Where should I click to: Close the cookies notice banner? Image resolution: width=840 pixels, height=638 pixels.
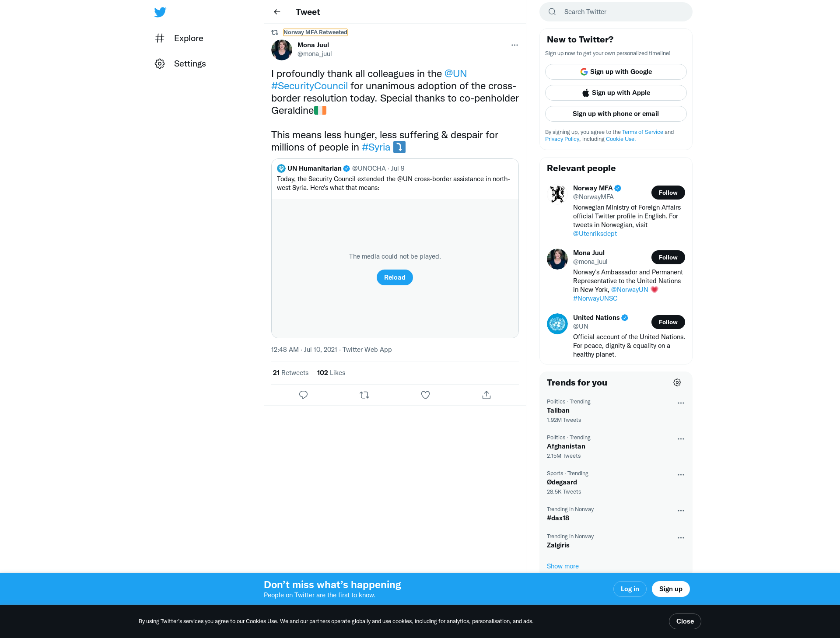point(685,621)
